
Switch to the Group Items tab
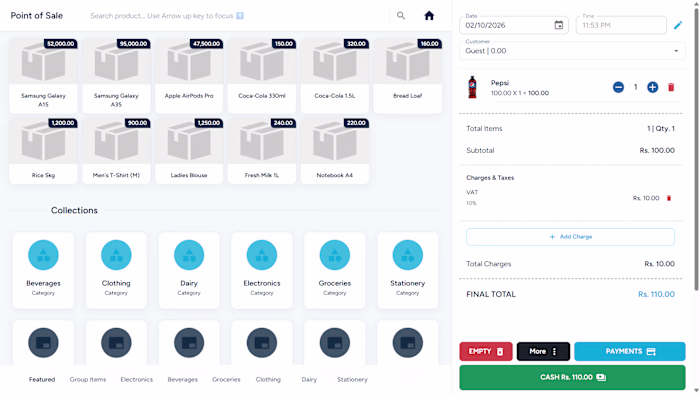pos(88,379)
